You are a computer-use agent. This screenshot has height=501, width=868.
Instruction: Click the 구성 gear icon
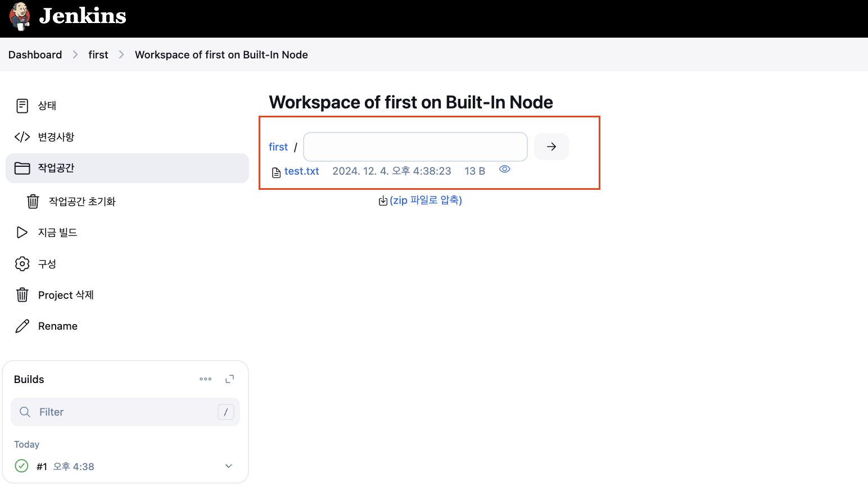coord(22,264)
